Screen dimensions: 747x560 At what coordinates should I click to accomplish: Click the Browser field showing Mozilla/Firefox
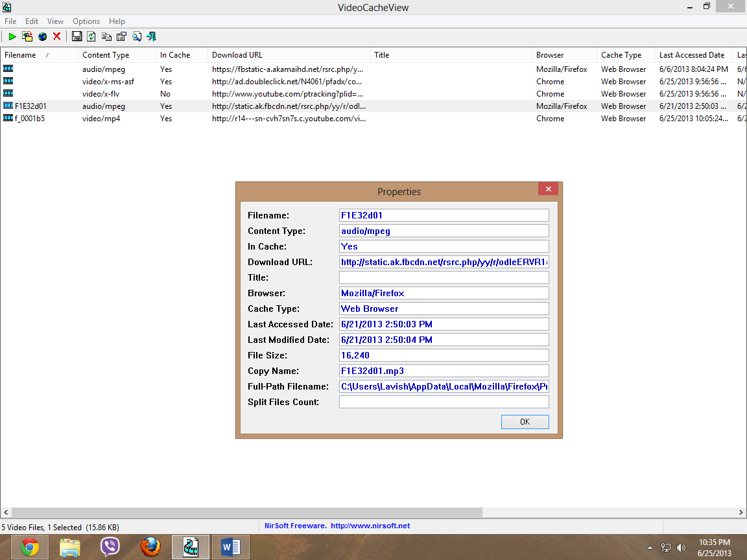click(x=444, y=293)
